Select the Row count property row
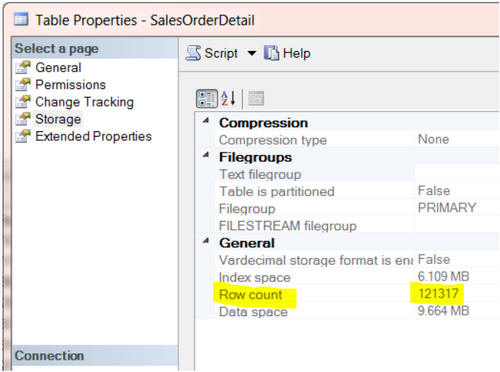The width and height of the screenshot is (500, 372). point(348,294)
